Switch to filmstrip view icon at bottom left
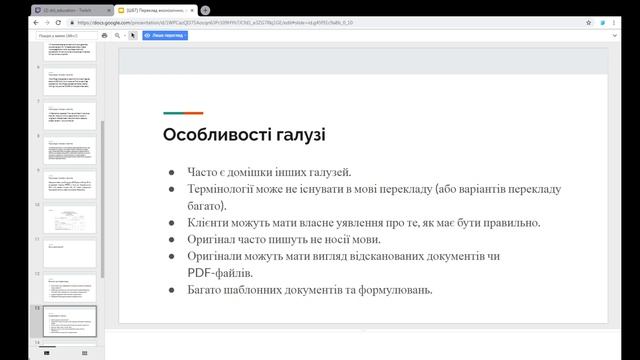 (x=47, y=353)
